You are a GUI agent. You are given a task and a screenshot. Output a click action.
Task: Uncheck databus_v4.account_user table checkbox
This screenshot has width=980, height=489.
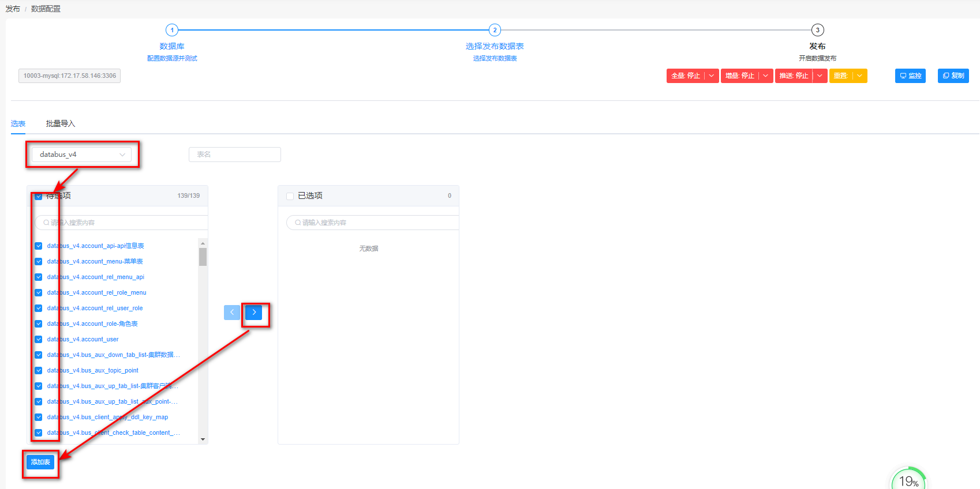pos(39,339)
